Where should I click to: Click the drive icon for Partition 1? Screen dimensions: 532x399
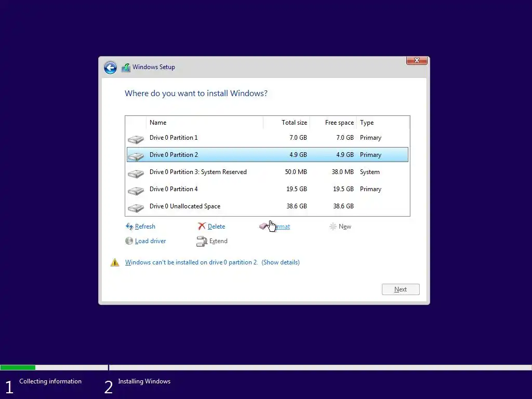[x=136, y=139]
